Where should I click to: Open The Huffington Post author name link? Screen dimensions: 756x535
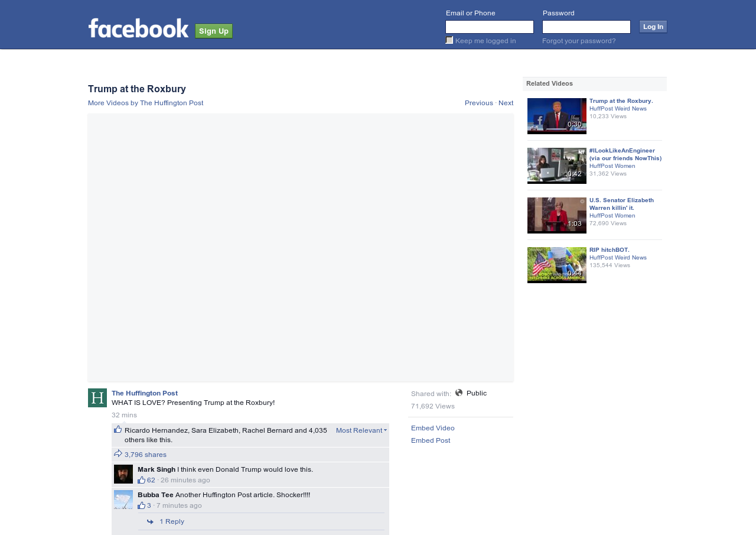click(145, 393)
